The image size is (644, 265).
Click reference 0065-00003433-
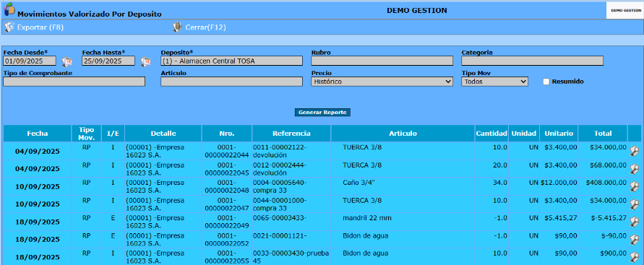(x=280, y=218)
